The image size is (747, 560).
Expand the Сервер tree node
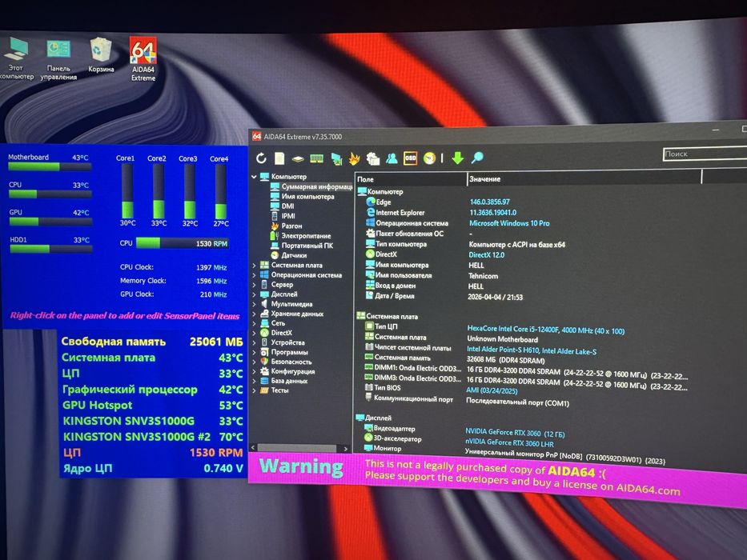point(254,284)
